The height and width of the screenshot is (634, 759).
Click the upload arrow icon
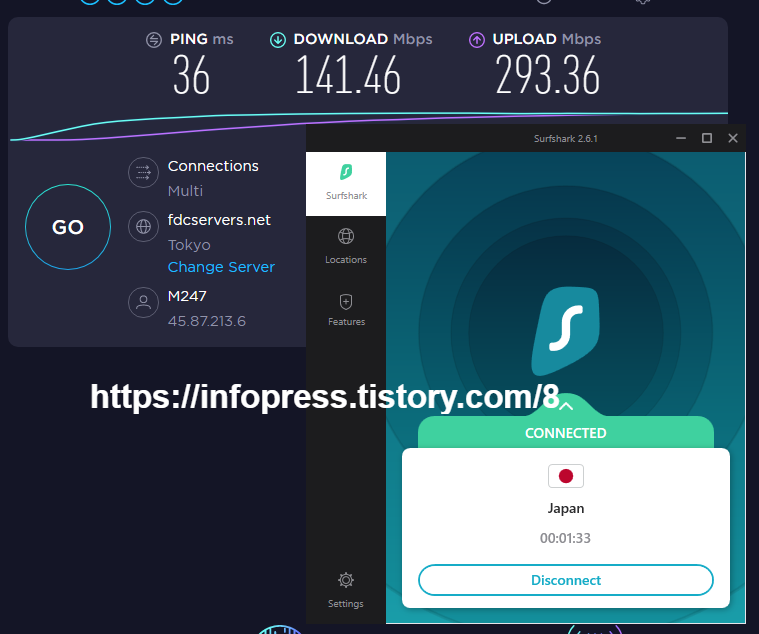477,40
